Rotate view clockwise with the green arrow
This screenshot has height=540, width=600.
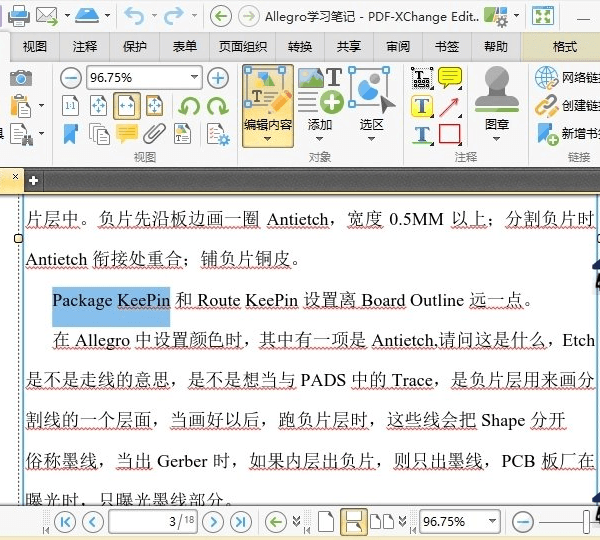click(x=216, y=106)
